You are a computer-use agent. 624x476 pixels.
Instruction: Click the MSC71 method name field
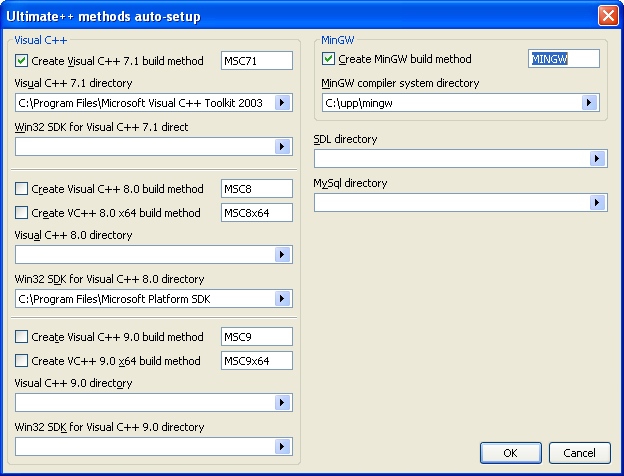(x=256, y=61)
